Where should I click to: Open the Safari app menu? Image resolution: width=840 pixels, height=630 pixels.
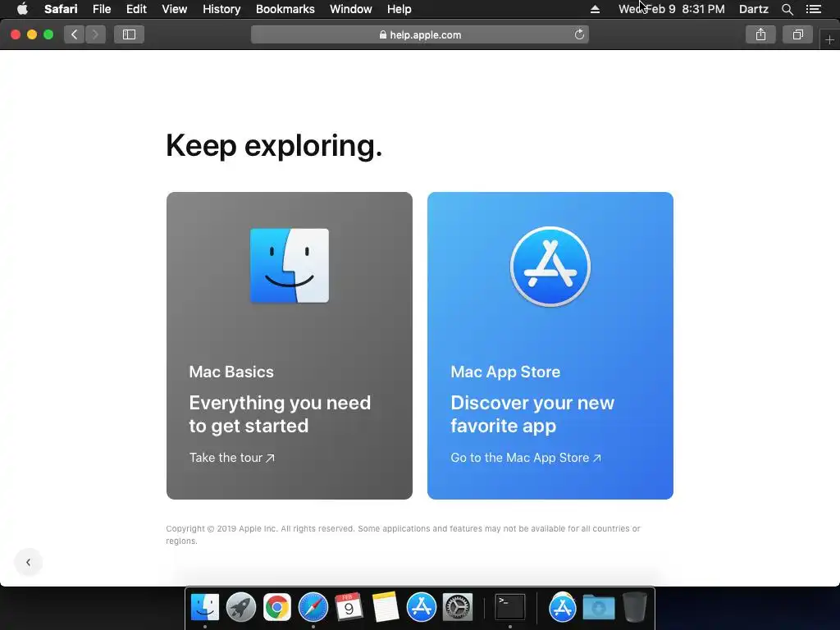click(x=61, y=9)
